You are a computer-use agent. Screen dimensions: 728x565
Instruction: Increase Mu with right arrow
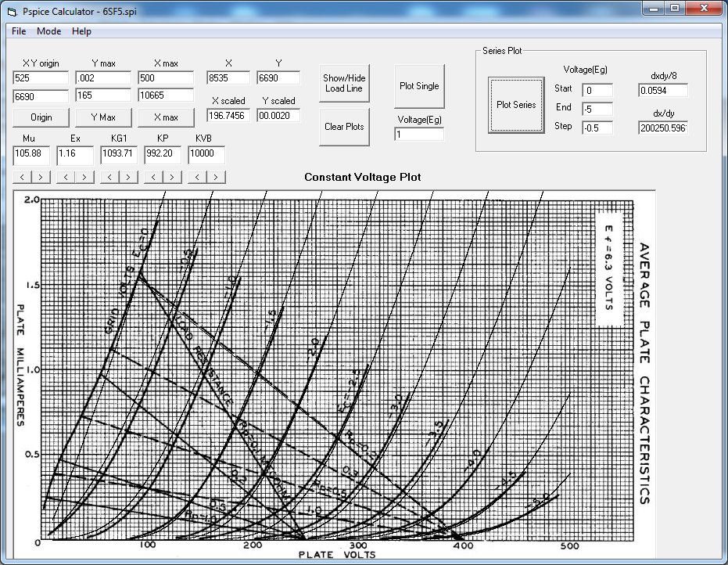(41, 177)
